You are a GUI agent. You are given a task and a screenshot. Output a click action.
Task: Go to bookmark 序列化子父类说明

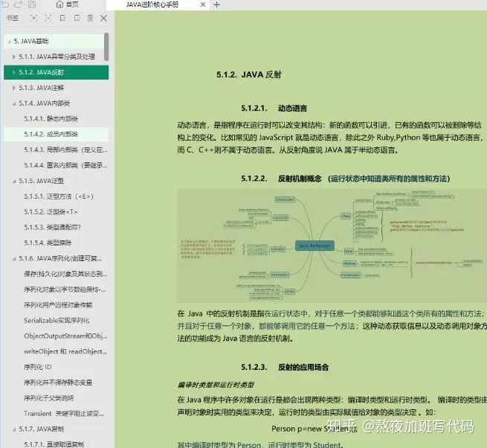pos(48,398)
